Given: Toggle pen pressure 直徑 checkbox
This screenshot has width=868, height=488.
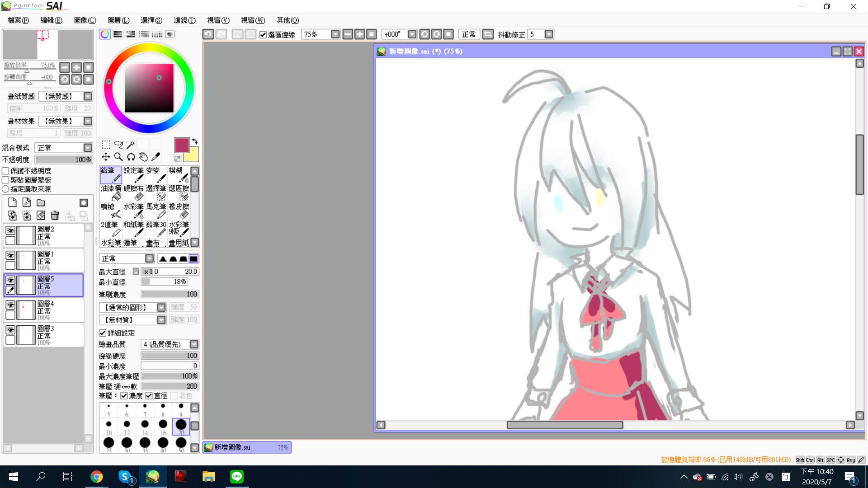Looking at the screenshot, I should pos(149,396).
